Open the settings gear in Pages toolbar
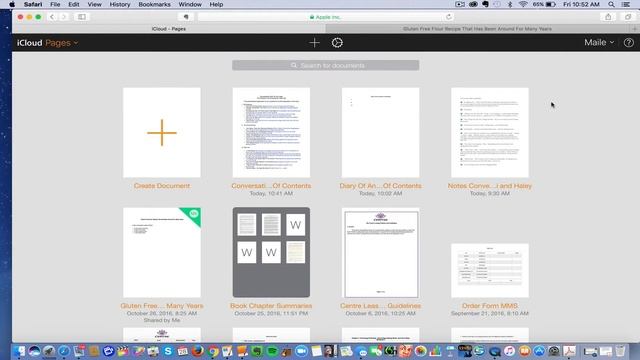Image resolution: width=640 pixels, height=360 pixels. 337,42
